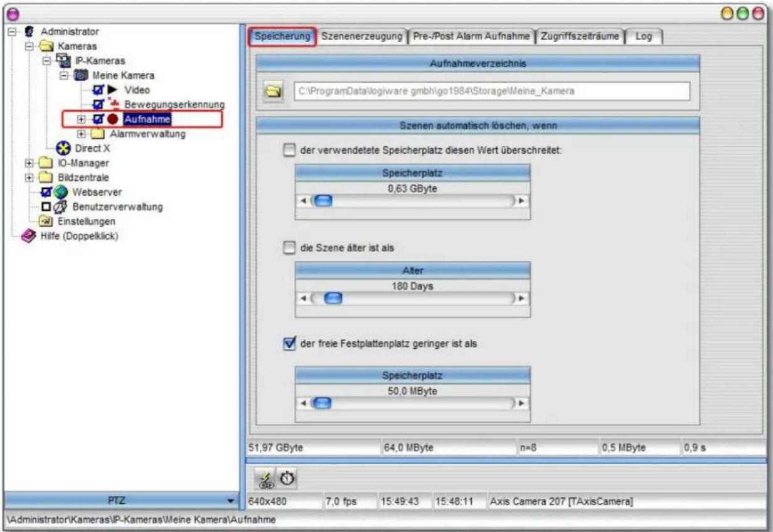Collapse the Administrator tree node
This screenshot has height=532, width=773.
pos(13,32)
